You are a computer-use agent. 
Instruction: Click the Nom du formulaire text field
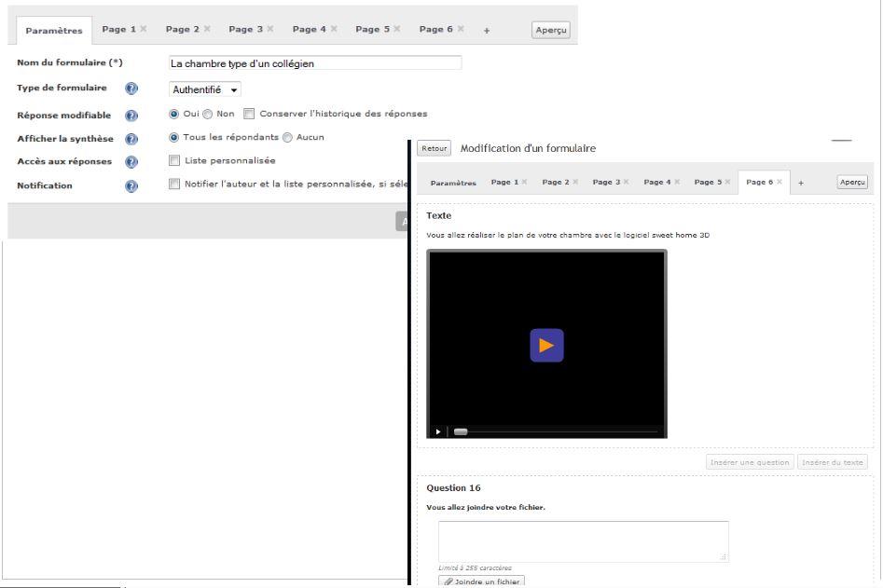coord(315,63)
